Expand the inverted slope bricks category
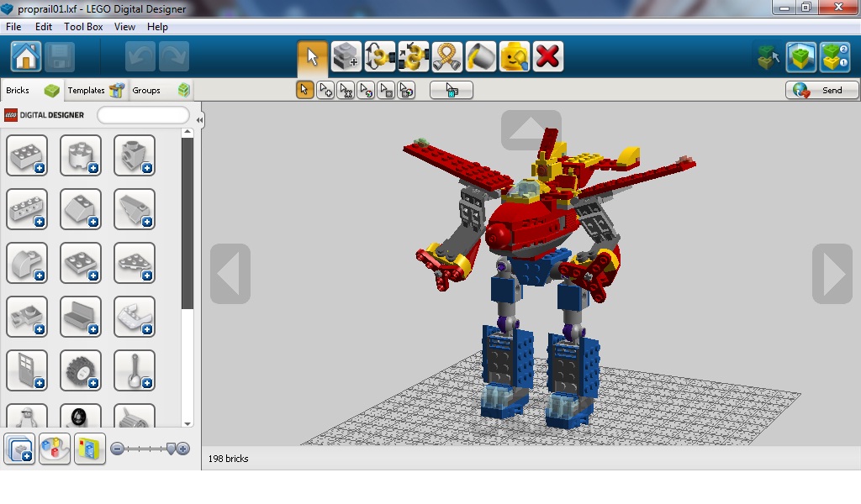The width and height of the screenshot is (861, 504). [135, 209]
